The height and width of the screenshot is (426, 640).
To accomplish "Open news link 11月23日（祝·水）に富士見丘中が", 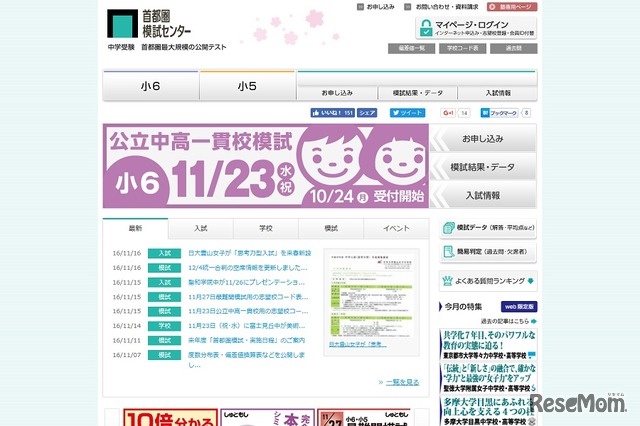I will (247, 326).
